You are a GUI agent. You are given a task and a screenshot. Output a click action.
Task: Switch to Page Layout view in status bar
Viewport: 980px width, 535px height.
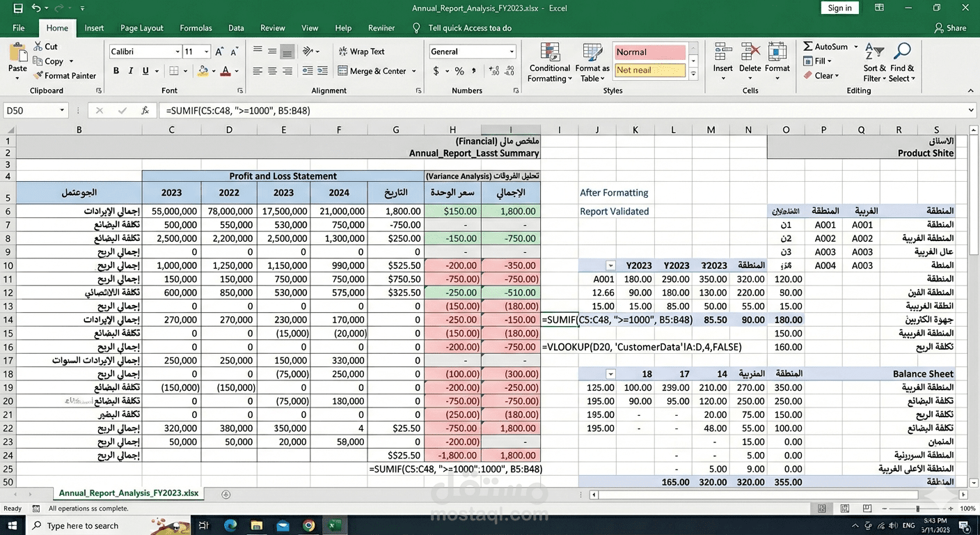point(844,509)
